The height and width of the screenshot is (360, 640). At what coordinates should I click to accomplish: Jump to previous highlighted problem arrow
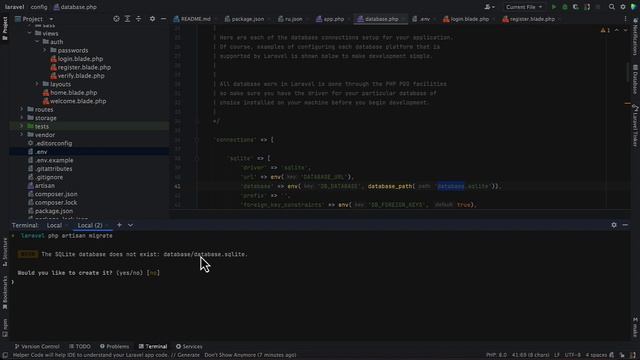tap(616, 30)
